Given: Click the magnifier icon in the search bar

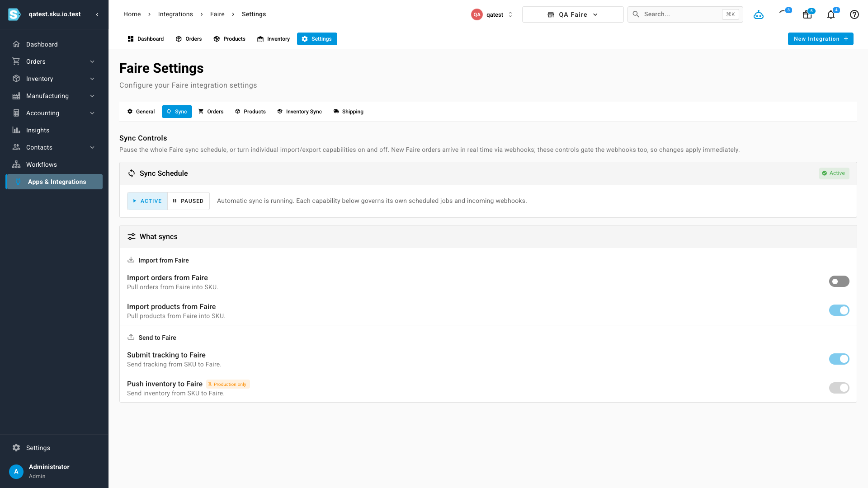Looking at the screenshot, I should 636,14.
